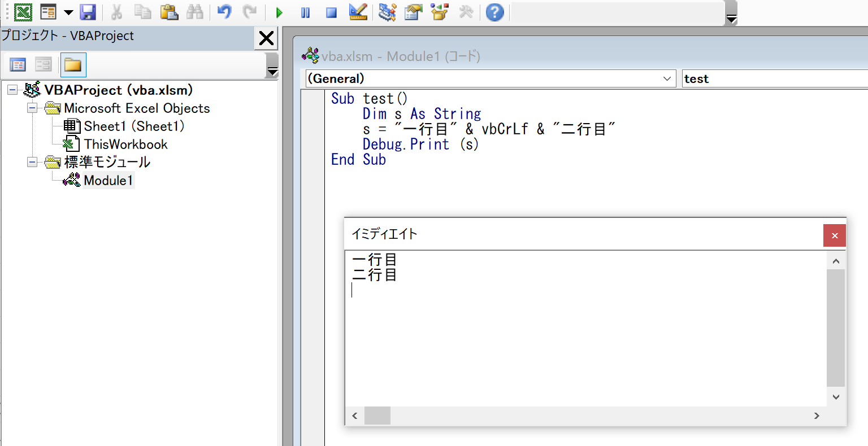Click the 'Dim s As String' line
The width and height of the screenshot is (868, 446).
coord(422,113)
